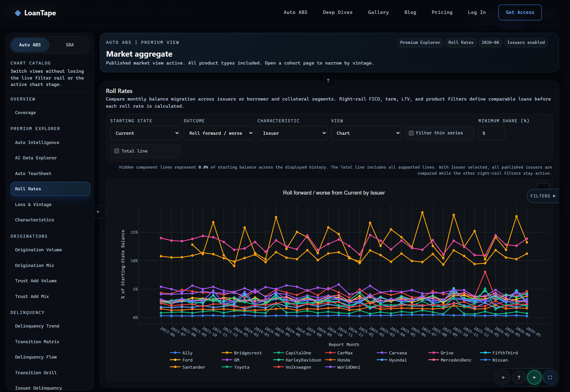Click the Santander orange legend swatch
The image size is (570, 392).
[175, 367]
